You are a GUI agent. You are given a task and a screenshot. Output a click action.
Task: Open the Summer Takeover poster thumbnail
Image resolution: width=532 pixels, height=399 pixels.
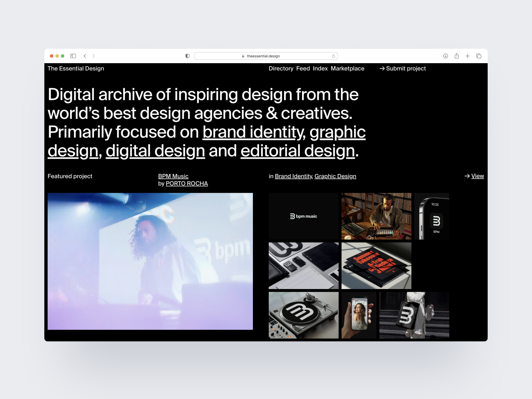tap(376, 266)
